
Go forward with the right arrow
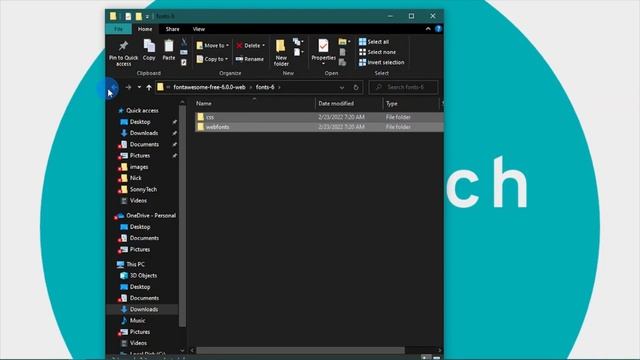[x=128, y=87]
